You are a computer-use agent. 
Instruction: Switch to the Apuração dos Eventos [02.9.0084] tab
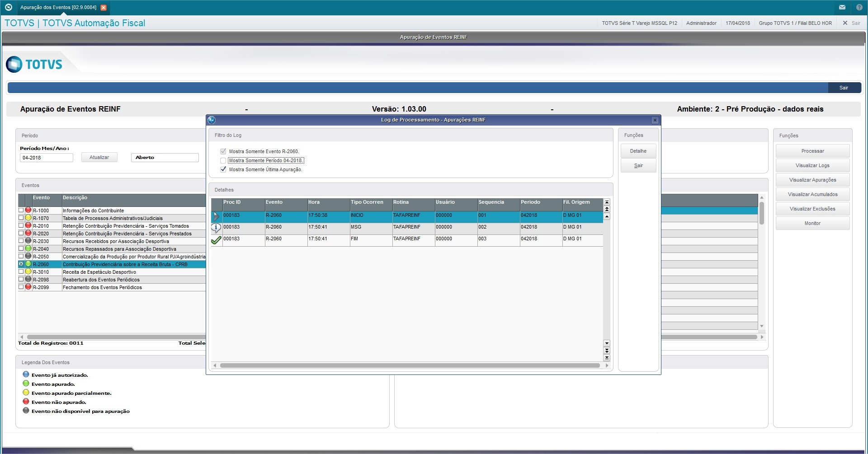click(58, 8)
